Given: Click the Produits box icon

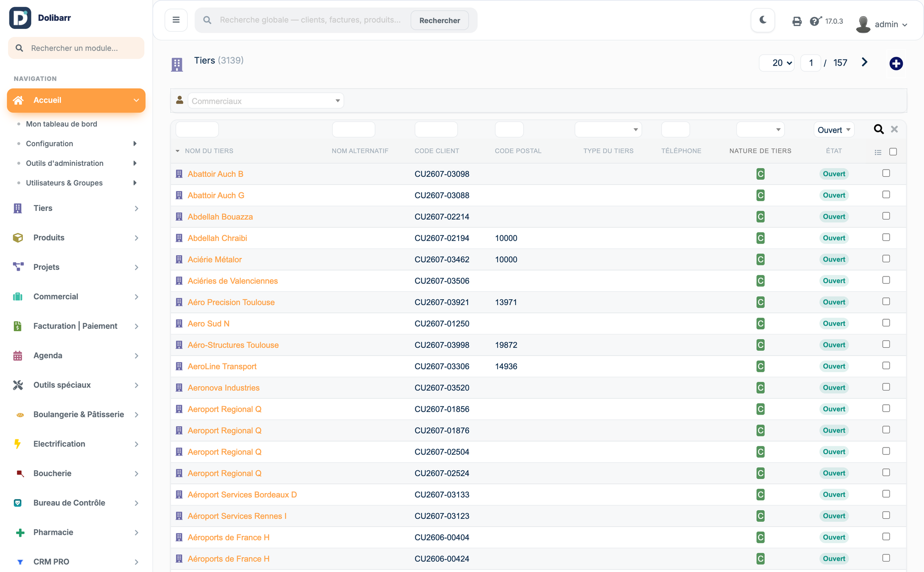Looking at the screenshot, I should [18, 238].
